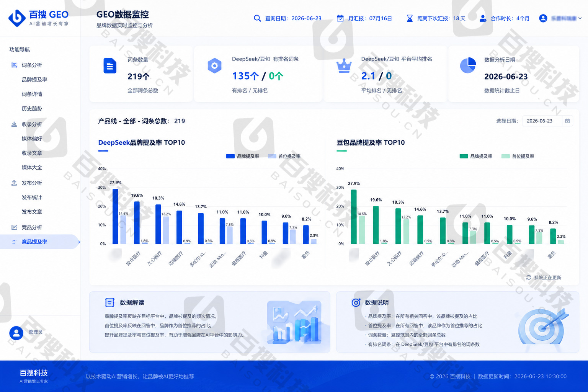This screenshot has height=392, width=588.
Task: Click the 收录分析 download icon in sidebar
Action: [14, 124]
